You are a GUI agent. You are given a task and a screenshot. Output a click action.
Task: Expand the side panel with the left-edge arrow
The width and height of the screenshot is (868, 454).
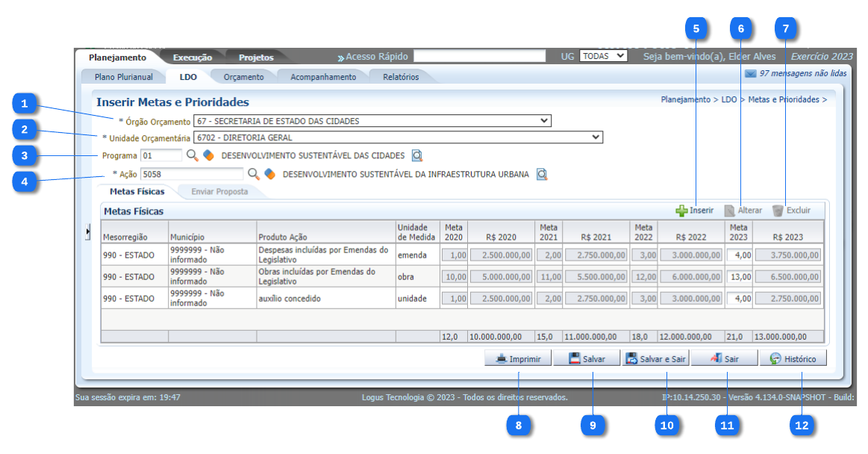(87, 233)
